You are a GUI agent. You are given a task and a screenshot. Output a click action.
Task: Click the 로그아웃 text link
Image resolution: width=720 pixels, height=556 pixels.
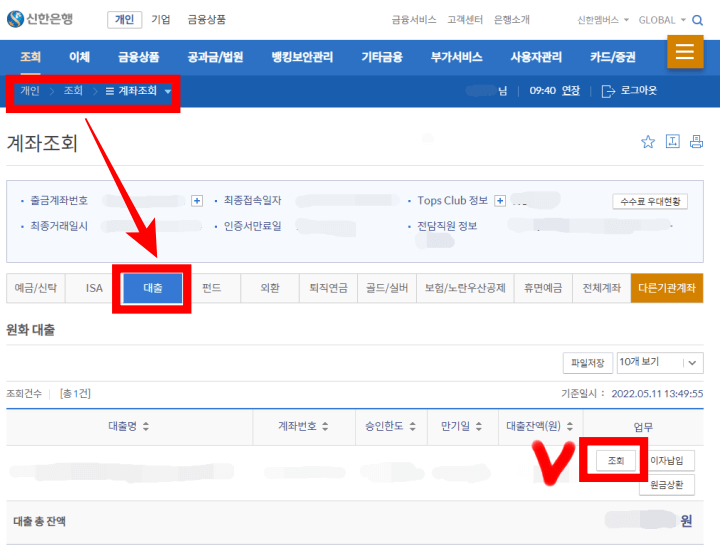pos(639,90)
